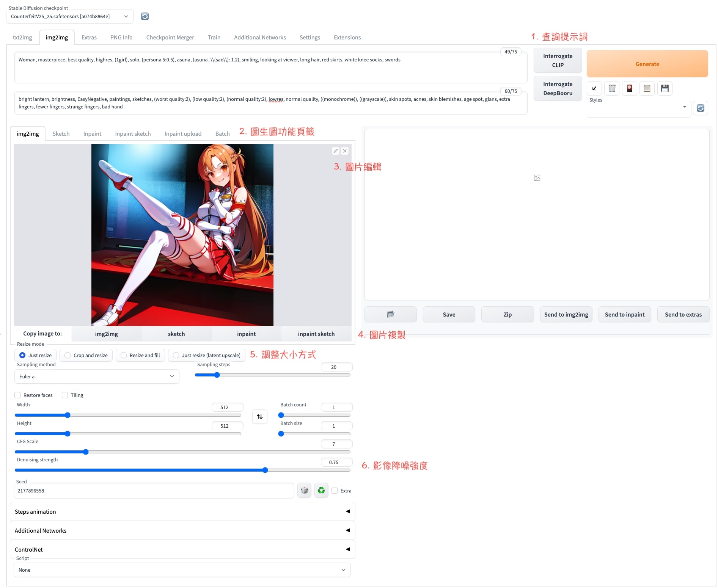Click into the negative prompt text box

[271, 103]
